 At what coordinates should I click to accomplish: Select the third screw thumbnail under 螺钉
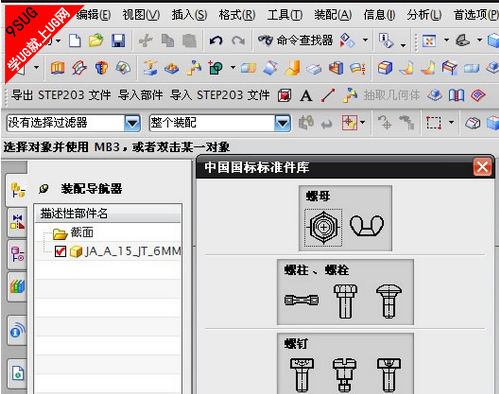pos(389,375)
